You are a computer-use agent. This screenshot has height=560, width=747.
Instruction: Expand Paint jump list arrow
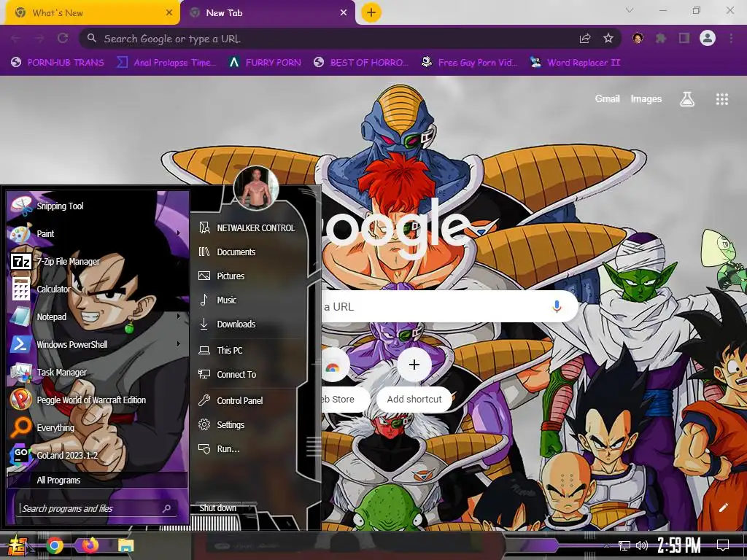[x=179, y=233]
